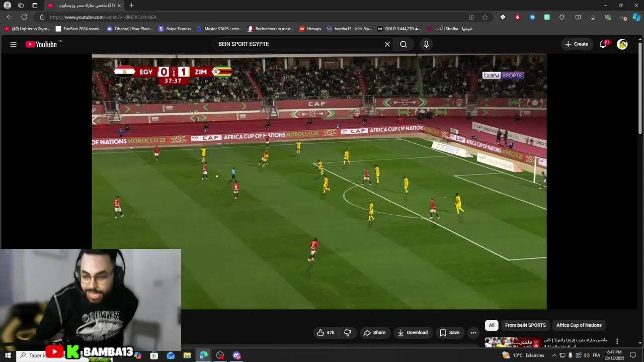Show hidden system tray icons
The width and height of the screenshot is (644, 362).
point(554,355)
